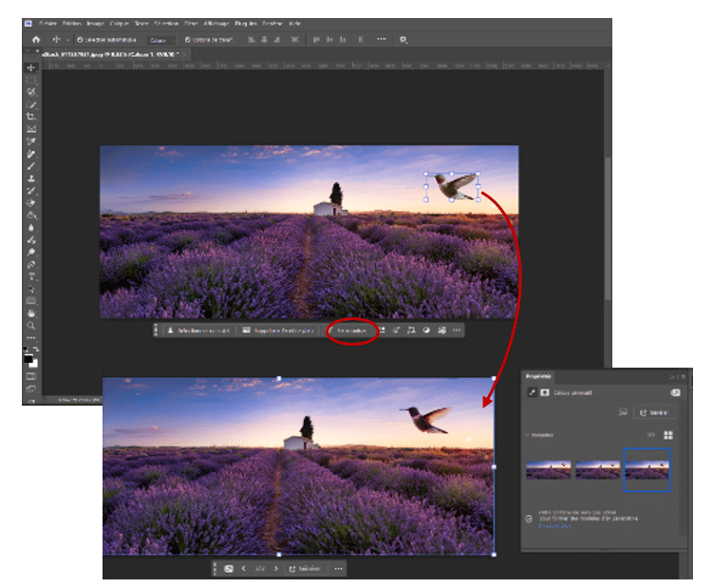This screenshot has width=713, height=588.
Task: Click the transform icon in contextual task bar
Action: click(x=411, y=330)
